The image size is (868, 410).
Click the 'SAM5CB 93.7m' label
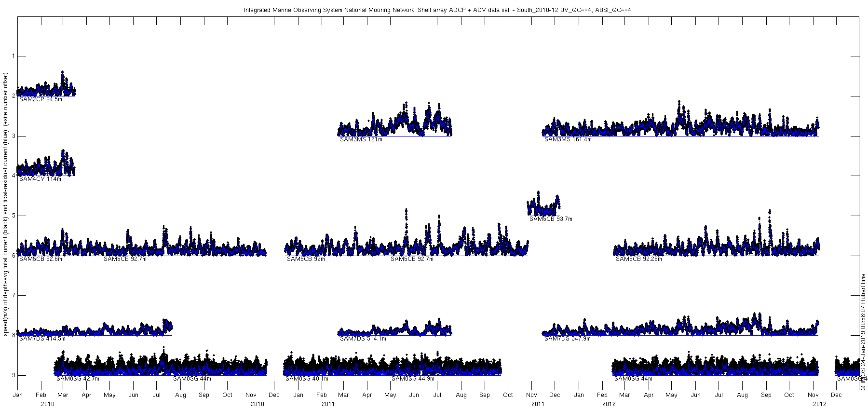click(551, 219)
